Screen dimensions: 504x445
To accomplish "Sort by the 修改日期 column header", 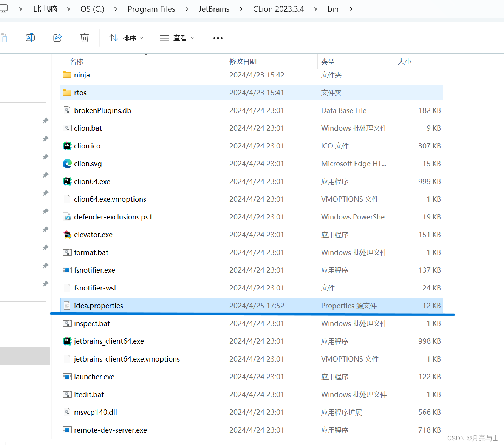I will 243,62.
